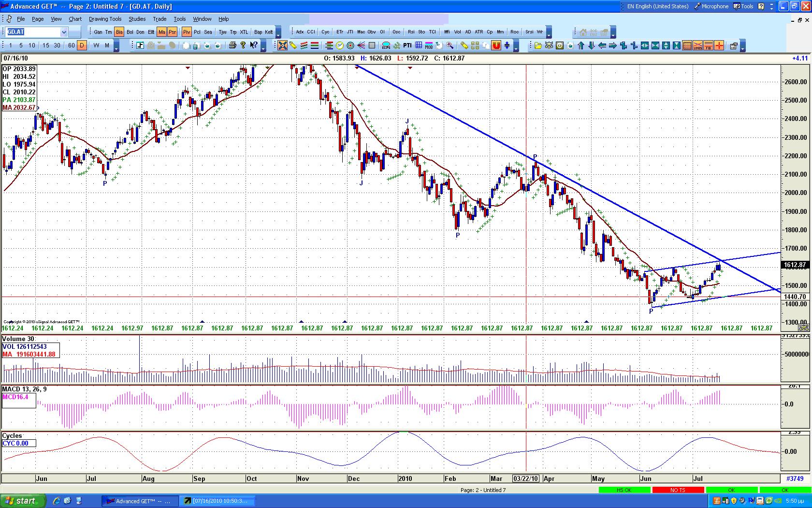
Task: Click the open folder icon
Action: click(538, 45)
